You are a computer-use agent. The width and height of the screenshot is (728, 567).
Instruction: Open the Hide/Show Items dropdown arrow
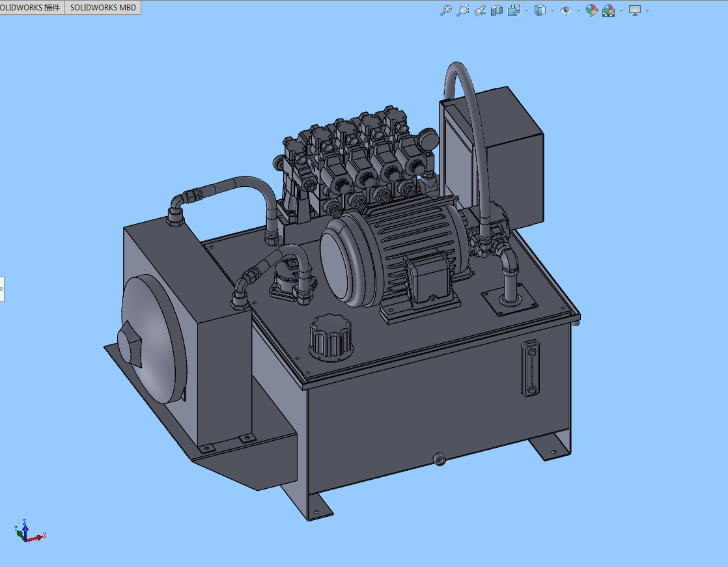578,10
